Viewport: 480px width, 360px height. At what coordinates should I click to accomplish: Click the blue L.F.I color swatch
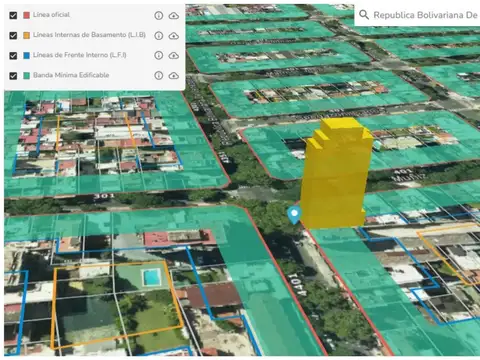point(26,55)
